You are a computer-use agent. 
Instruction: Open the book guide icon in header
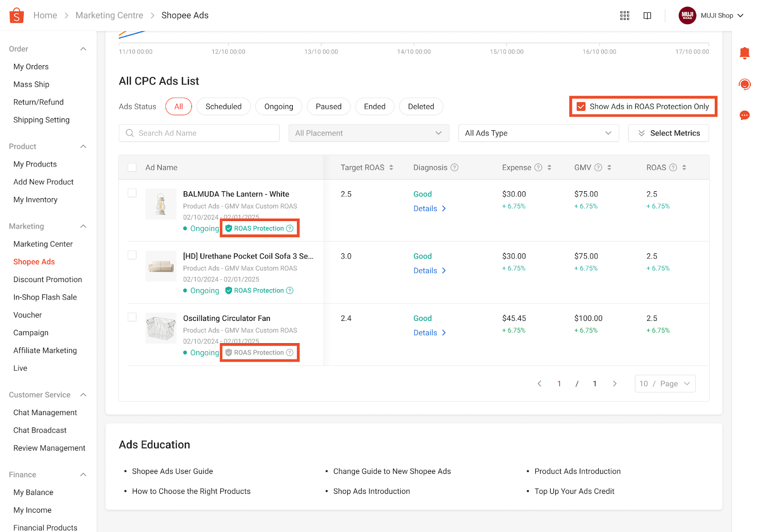click(x=647, y=16)
